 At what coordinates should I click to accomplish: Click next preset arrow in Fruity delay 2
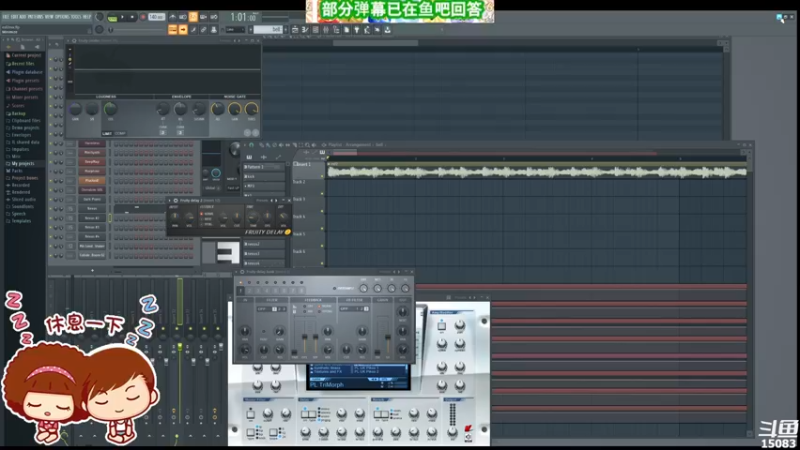276,201
